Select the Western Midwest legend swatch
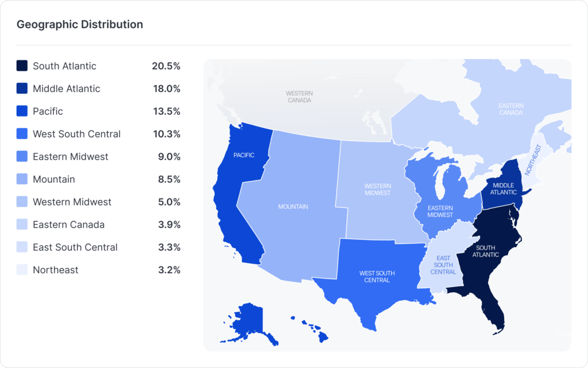Image resolution: width=588 pixels, height=368 pixels. click(22, 202)
